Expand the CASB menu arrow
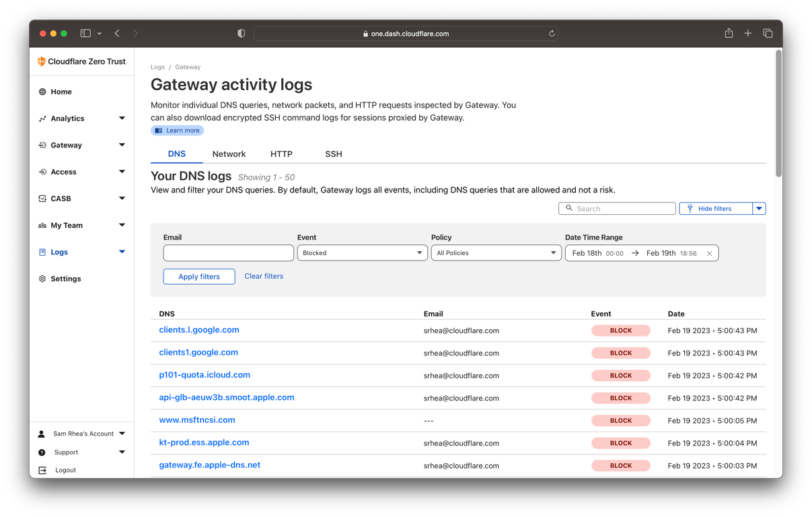Screen dimensions: 812x517 pyautogui.click(x=122, y=199)
